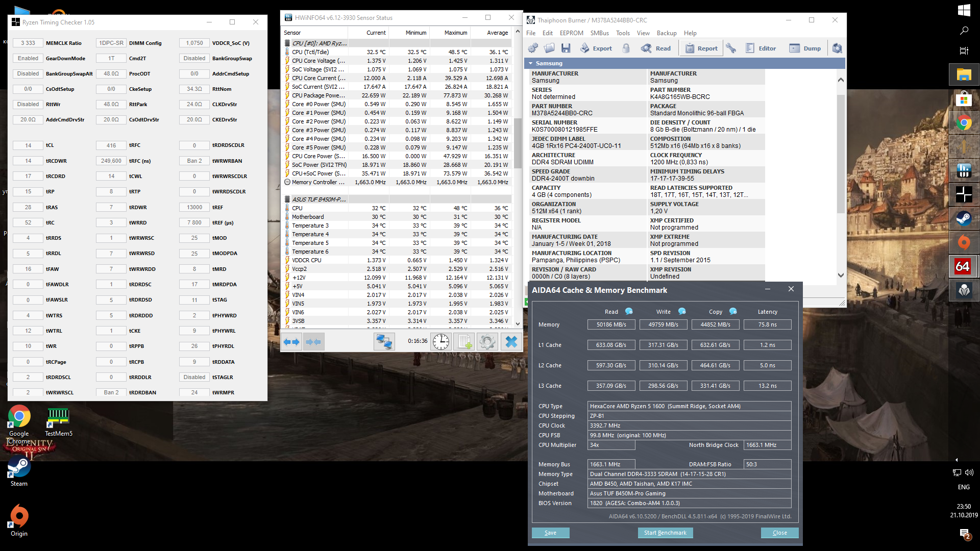Viewport: 980px width, 551px height.
Task: Click the floppy disk save icon in Thaiphoon
Action: point(566,48)
